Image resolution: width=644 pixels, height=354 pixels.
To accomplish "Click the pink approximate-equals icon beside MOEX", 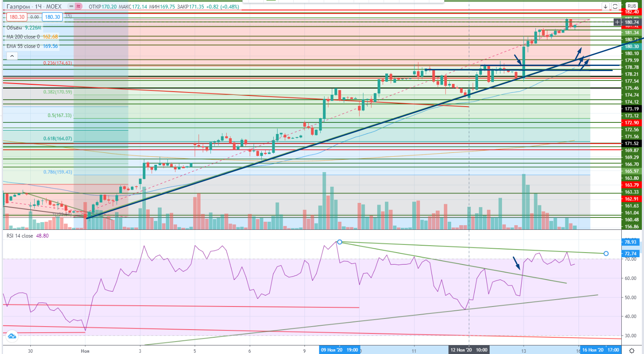I will pos(79,6).
